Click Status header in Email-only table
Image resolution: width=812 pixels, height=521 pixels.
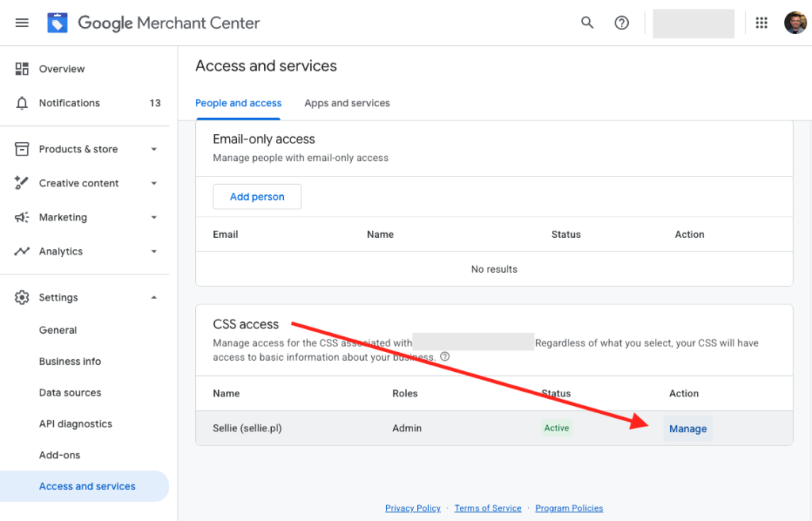click(566, 234)
